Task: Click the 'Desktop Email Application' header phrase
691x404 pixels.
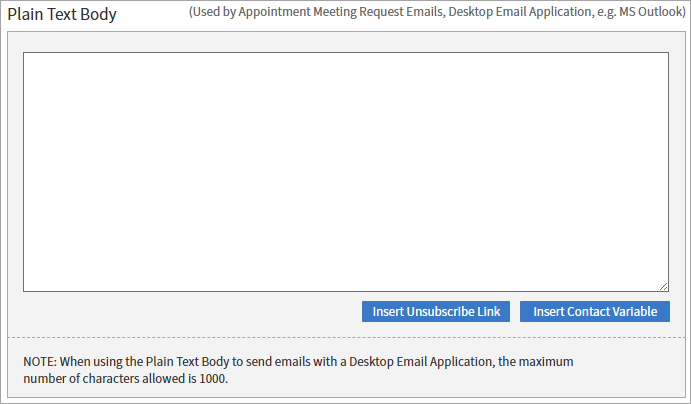Action: coord(520,12)
